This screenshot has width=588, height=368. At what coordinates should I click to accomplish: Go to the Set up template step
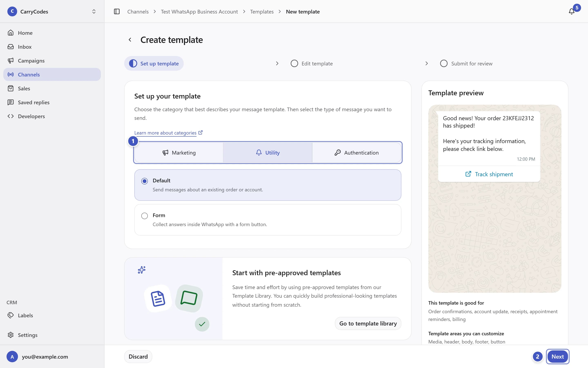(x=154, y=64)
